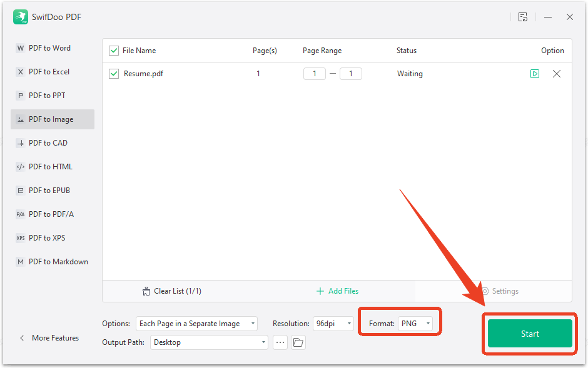Click the PPT icon beside PDF to PPT
This screenshot has width=588, height=368.
[x=21, y=96]
